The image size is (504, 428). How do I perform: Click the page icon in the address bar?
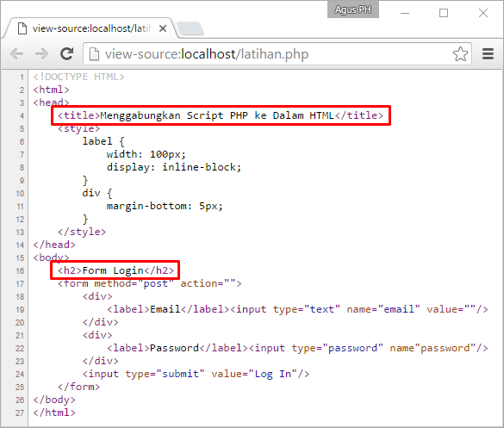[x=94, y=54]
